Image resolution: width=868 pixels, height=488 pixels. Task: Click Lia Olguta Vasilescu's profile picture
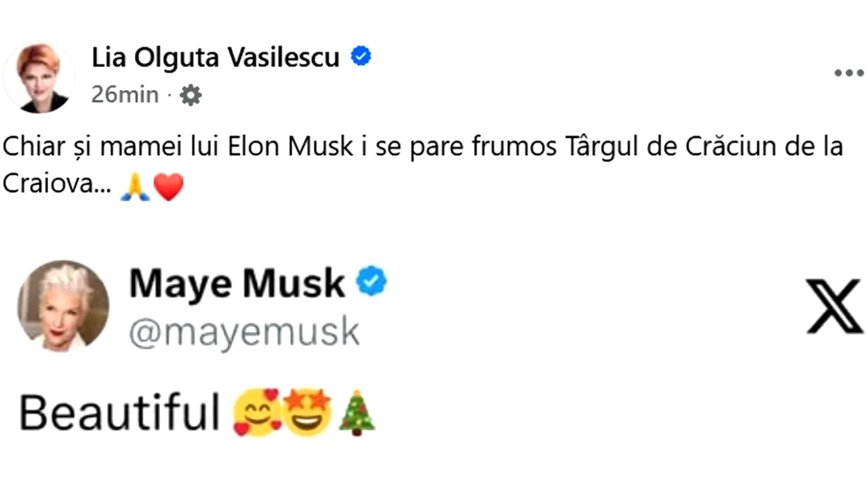(39, 77)
